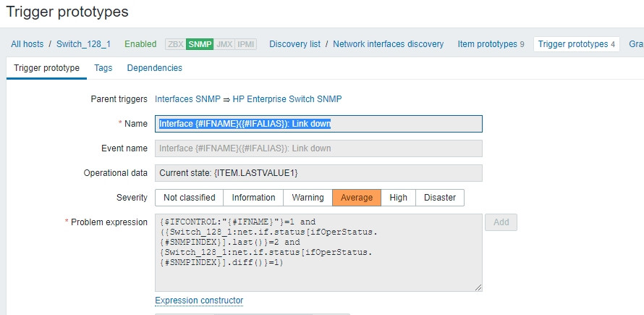644x315 pixels.
Task: Open Network interfaces discovery link
Action: (388, 44)
